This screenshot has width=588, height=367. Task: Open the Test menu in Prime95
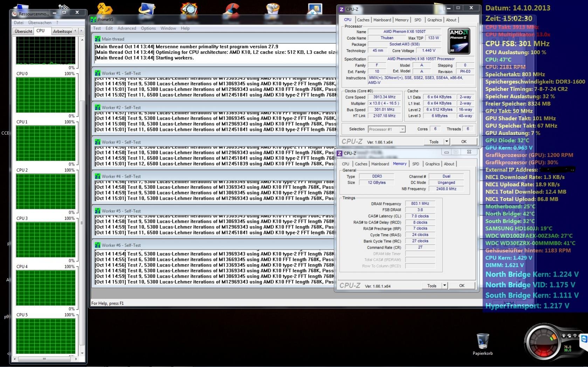tap(97, 28)
